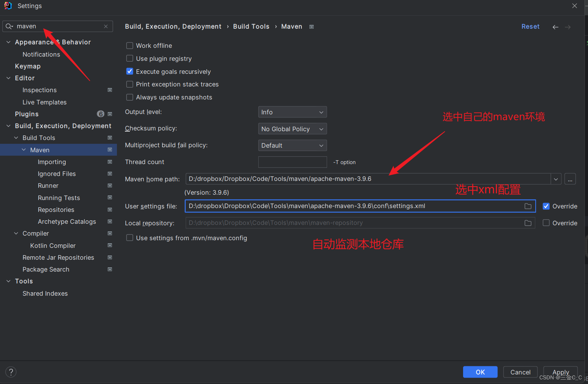
Task: Open Maven home path dropdown arrow
Action: pos(556,179)
